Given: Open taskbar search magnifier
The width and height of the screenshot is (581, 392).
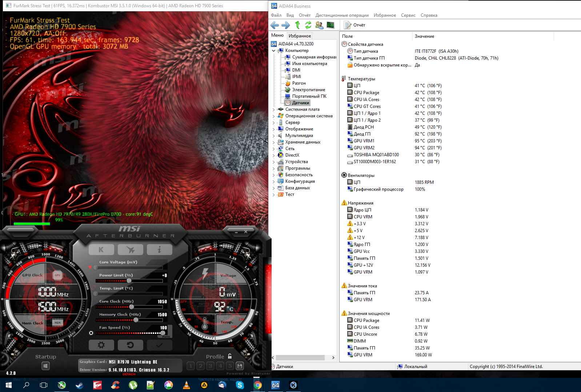Looking at the screenshot, I should pyautogui.click(x=26, y=385).
